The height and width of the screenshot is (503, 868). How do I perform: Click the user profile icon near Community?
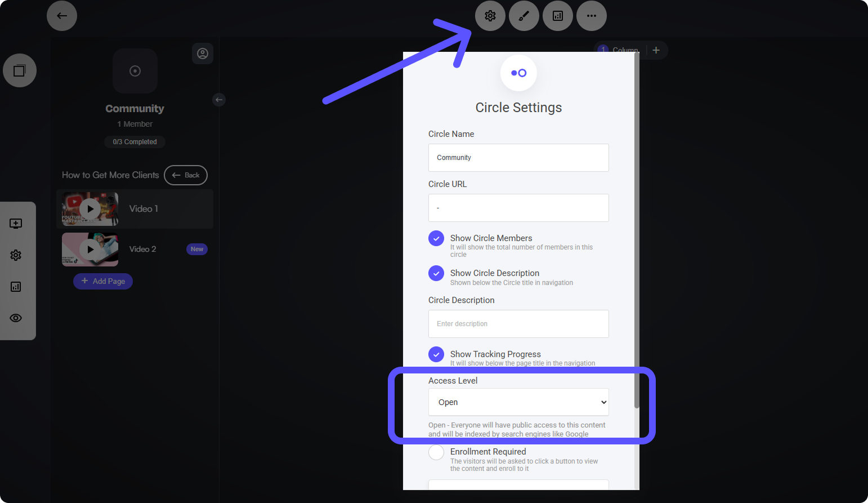tap(203, 54)
